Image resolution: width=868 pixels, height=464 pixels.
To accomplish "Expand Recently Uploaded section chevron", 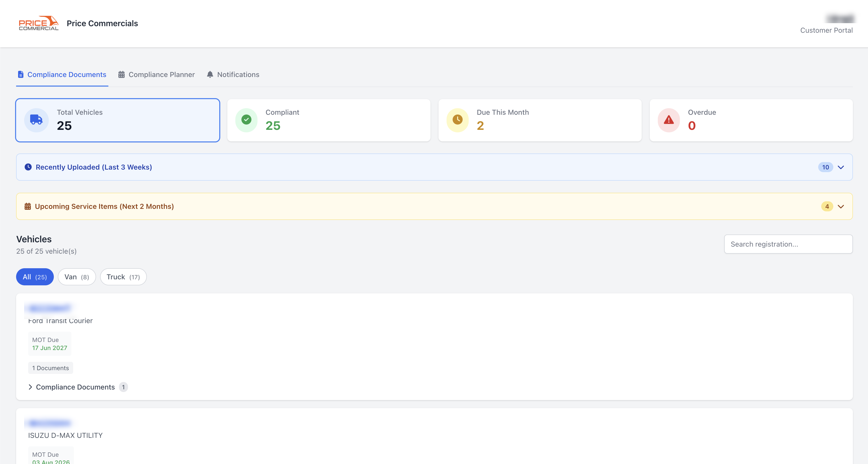I will click(x=841, y=167).
